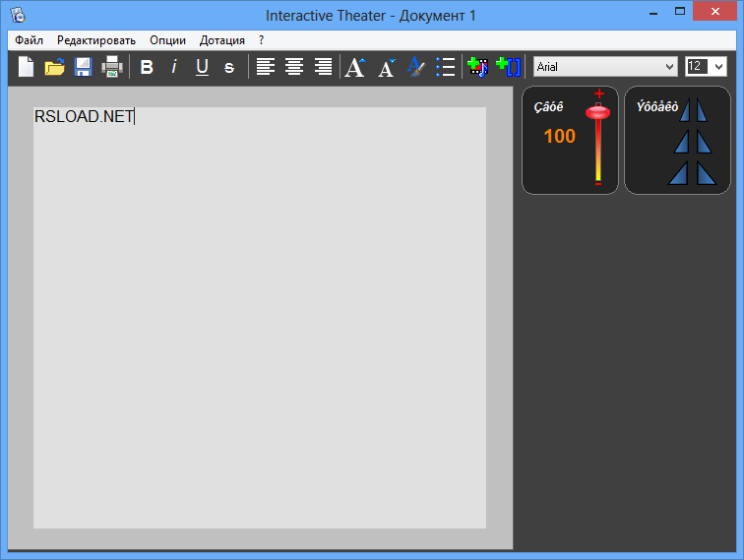
Task: Increase font size icon
Action: point(355,67)
